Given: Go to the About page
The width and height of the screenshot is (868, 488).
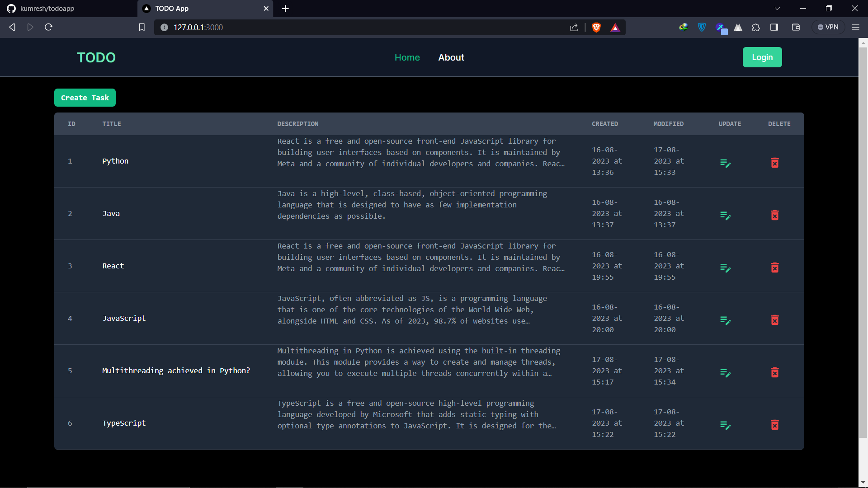Looking at the screenshot, I should tap(451, 57).
